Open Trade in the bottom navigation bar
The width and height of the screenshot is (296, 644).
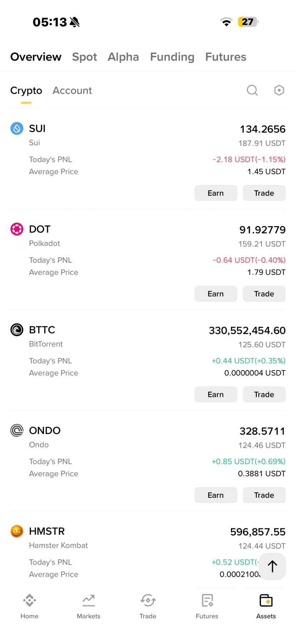pos(148,606)
